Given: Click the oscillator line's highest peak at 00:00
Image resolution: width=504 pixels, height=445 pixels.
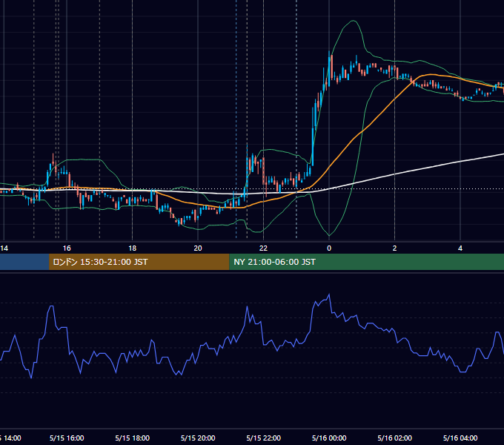Looking at the screenshot, I should (329, 294).
